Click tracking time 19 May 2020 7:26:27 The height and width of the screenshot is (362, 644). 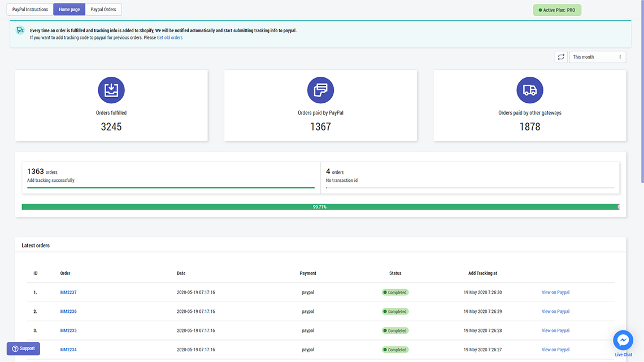(482, 350)
